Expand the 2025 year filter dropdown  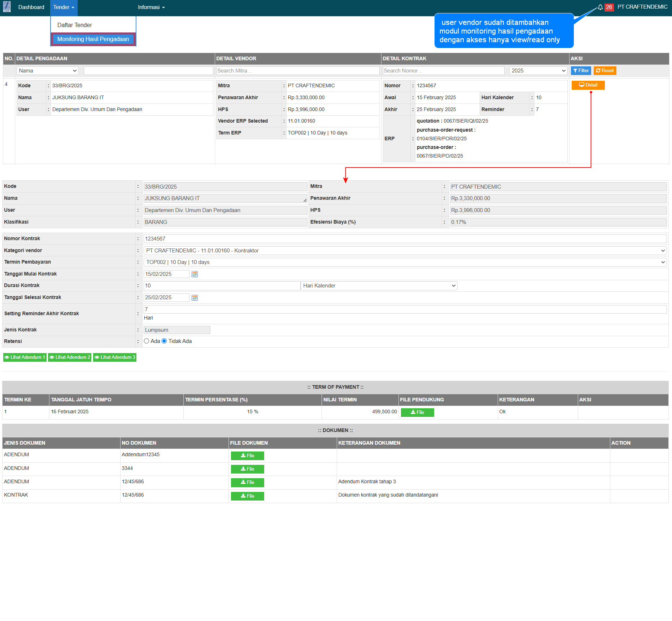[538, 71]
